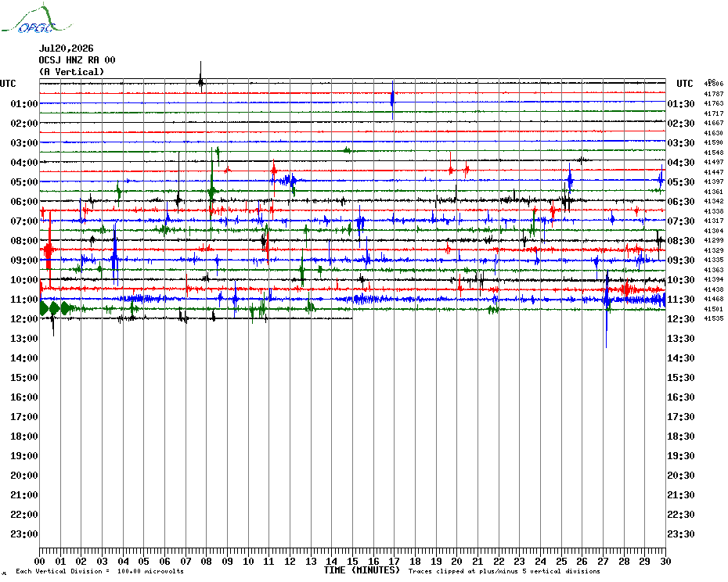
Task: Click the count value 41497
Action: coord(714,162)
